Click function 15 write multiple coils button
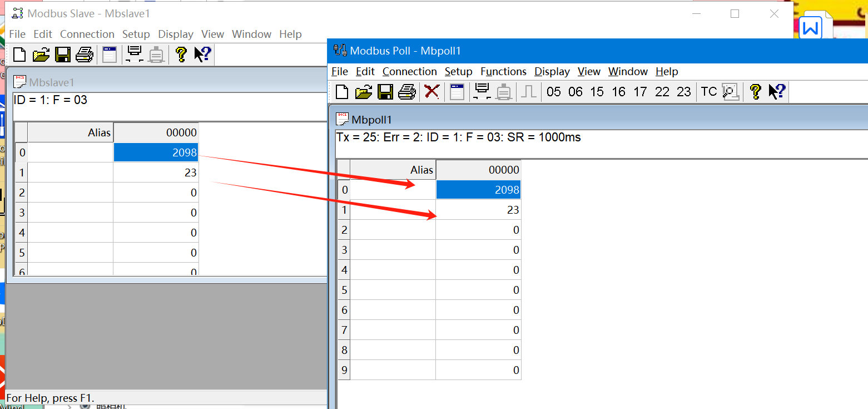The image size is (868, 409). (597, 92)
